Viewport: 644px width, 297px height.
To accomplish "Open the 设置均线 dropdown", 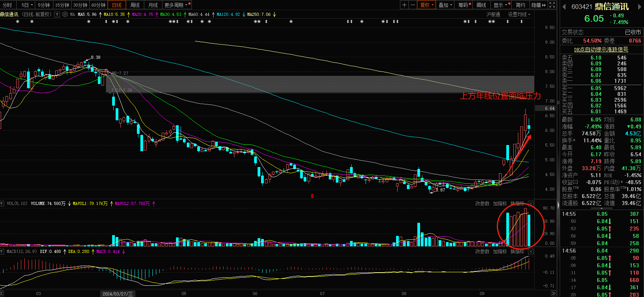I will [x=519, y=14].
